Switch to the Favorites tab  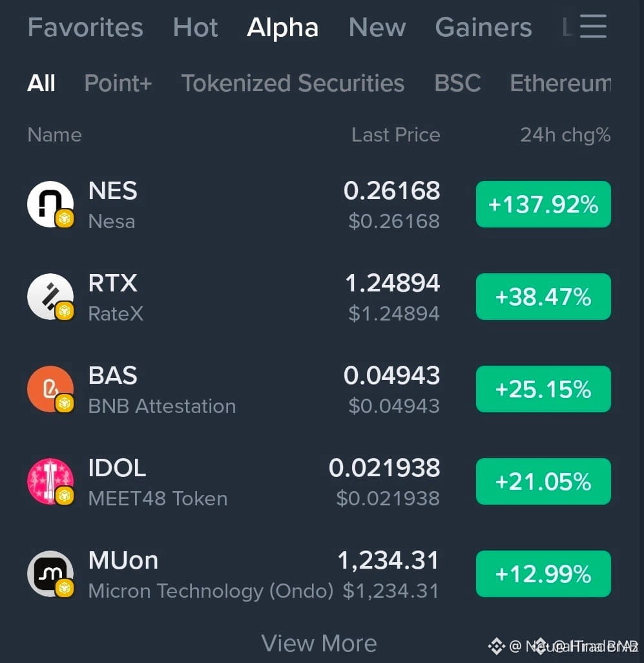pos(85,28)
